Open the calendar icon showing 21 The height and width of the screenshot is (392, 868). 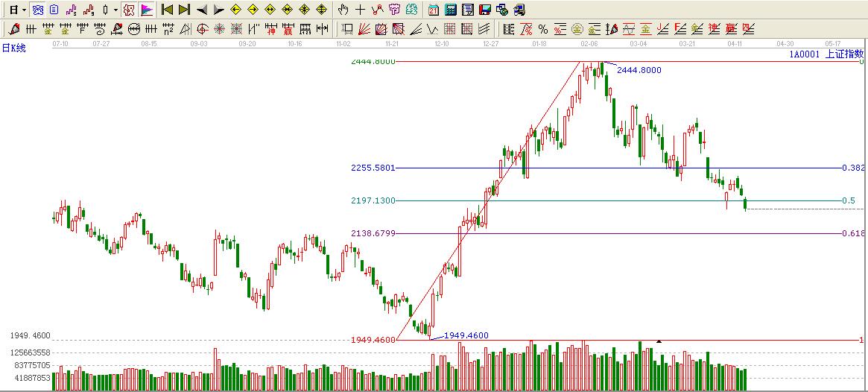click(x=434, y=10)
